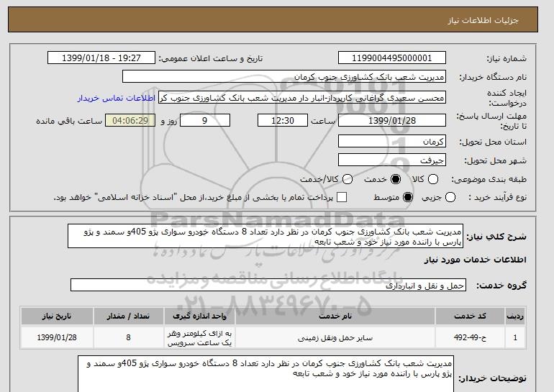Click the buyer notes توضیحات خریدار text area
This screenshot has height=392, width=554.
coord(265,373)
